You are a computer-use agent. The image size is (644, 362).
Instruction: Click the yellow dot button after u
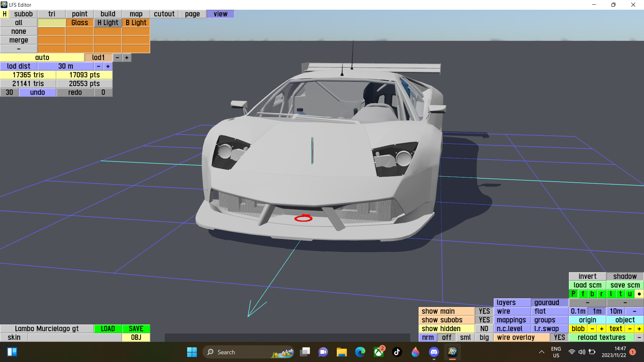pyautogui.click(x=639, y=294)
